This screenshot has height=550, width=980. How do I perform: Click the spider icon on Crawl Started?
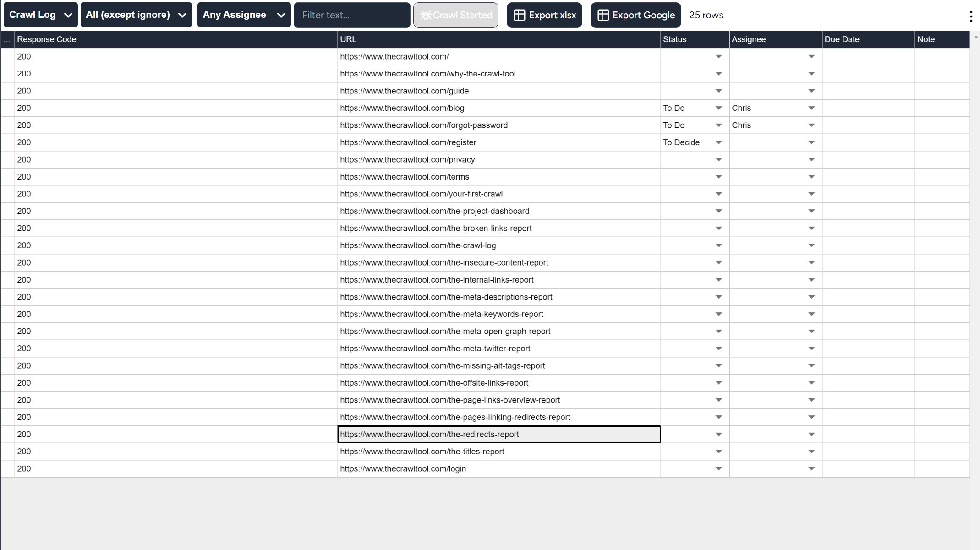(x=426, y=15)
